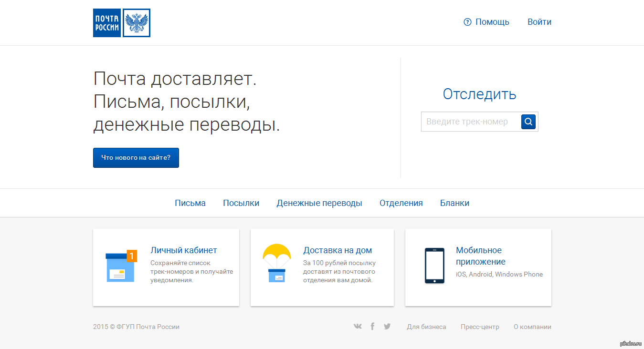Open the Twitter icon in footer
Screen dimensions: 644x349
click(387, 327)
